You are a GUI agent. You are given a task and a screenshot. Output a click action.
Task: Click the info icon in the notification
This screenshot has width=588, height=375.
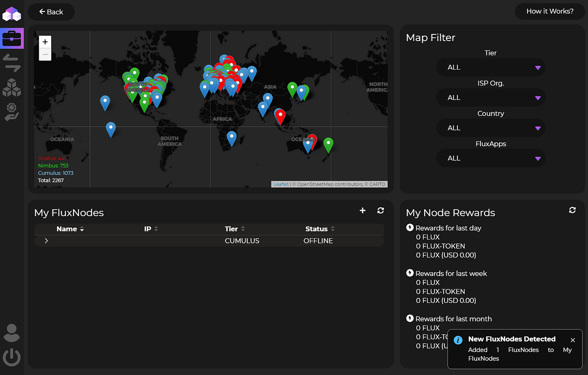[458, 340]
